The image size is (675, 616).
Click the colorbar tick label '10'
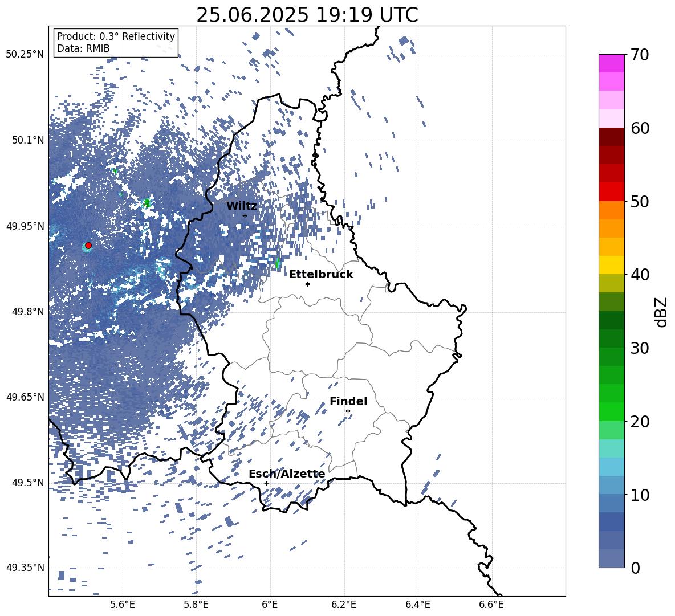tap(640, 495)
